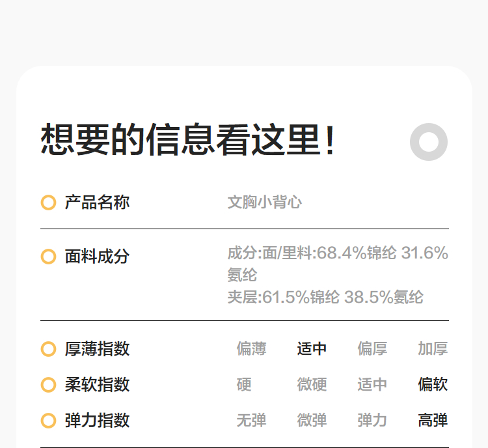Click the yellow circle beside 柔软指数
The width and height of the screenshot is (488, 448).
click(48, 385)
